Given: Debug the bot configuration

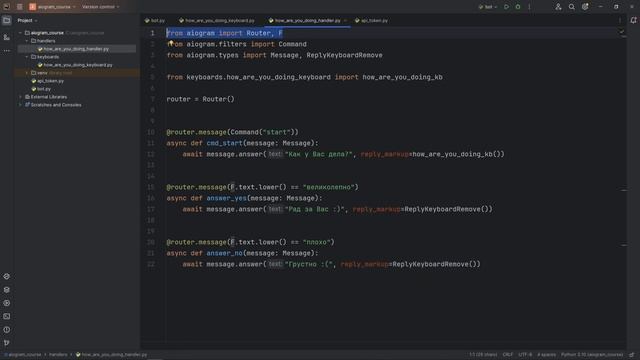Looking at the screenshot, I should tap(518, 7).
